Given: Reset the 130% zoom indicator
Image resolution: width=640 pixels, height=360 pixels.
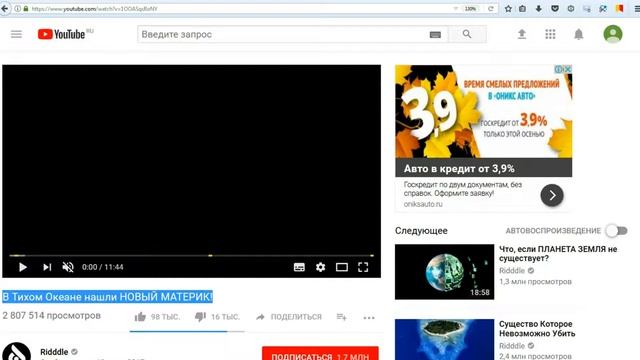Looking at the screenshot, I should (470, 9).
